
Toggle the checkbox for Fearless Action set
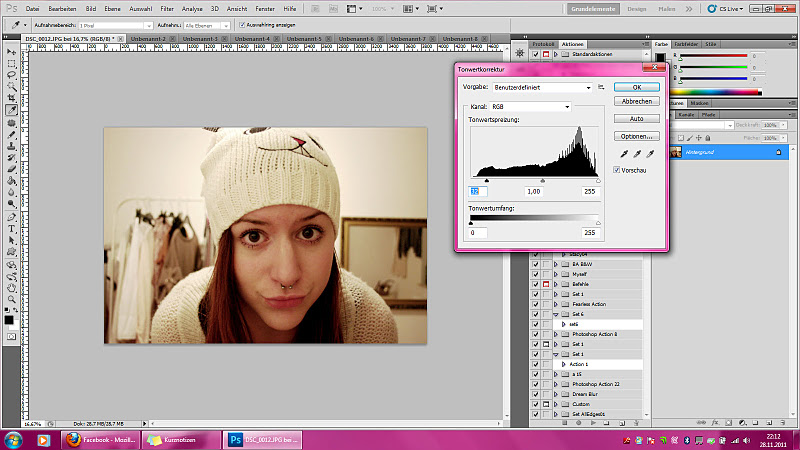(534, 304)
